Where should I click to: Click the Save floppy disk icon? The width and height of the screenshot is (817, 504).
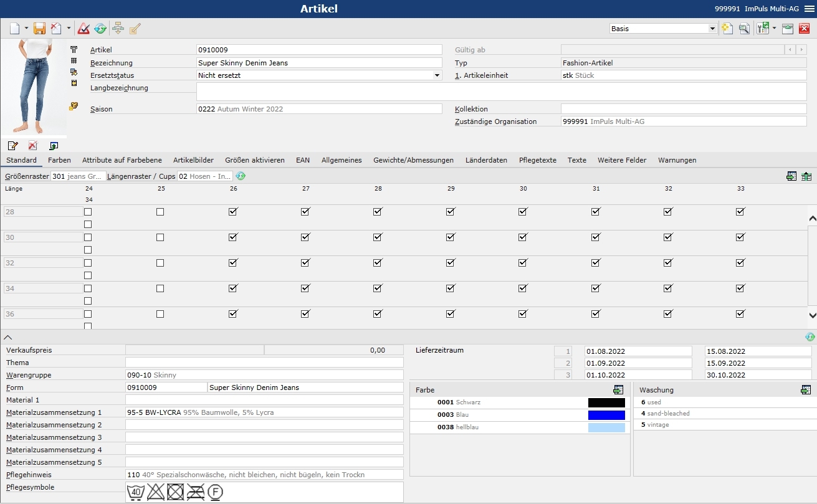(39, 28)
